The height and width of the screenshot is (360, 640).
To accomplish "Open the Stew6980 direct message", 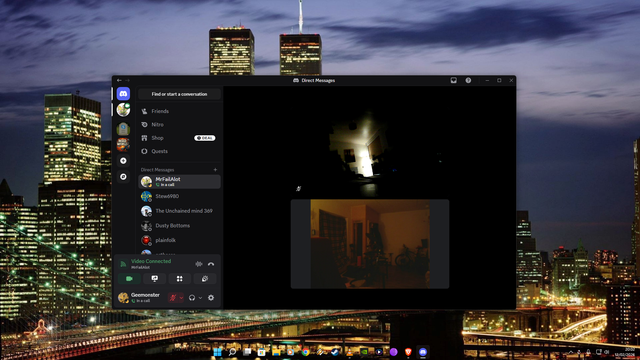I will 180,196.
